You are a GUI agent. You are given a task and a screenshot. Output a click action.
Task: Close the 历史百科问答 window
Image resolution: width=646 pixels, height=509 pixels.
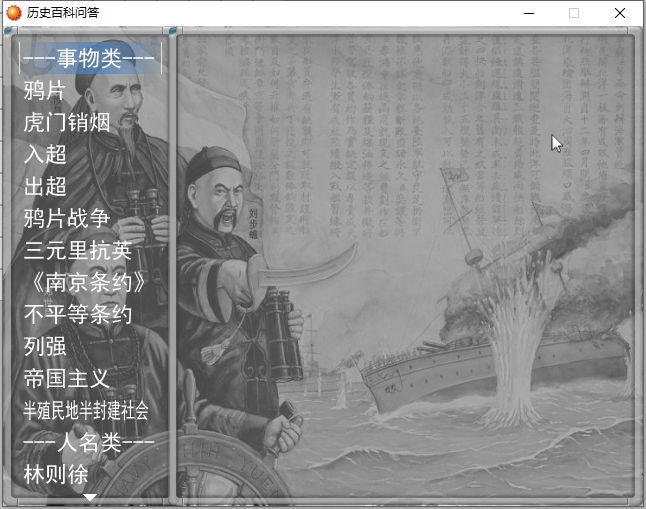620,13
